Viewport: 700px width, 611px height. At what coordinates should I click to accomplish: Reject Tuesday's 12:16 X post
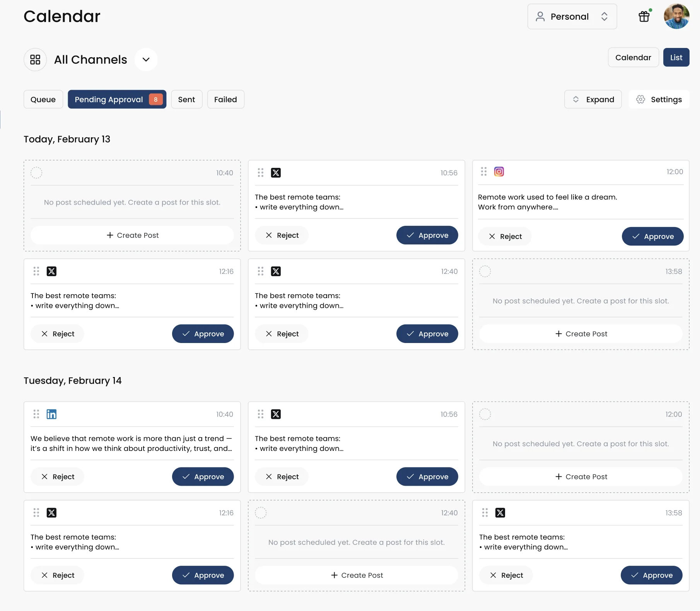[58, 575]
